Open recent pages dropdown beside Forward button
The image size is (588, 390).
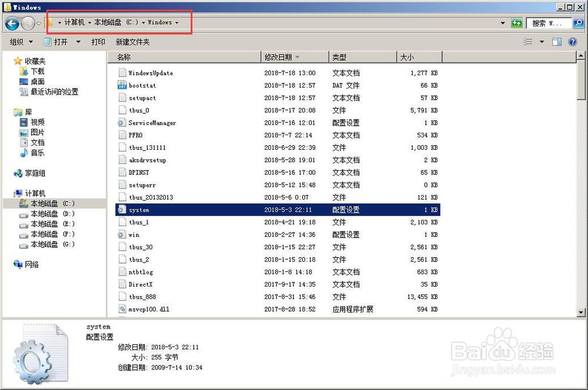point(39,23)
